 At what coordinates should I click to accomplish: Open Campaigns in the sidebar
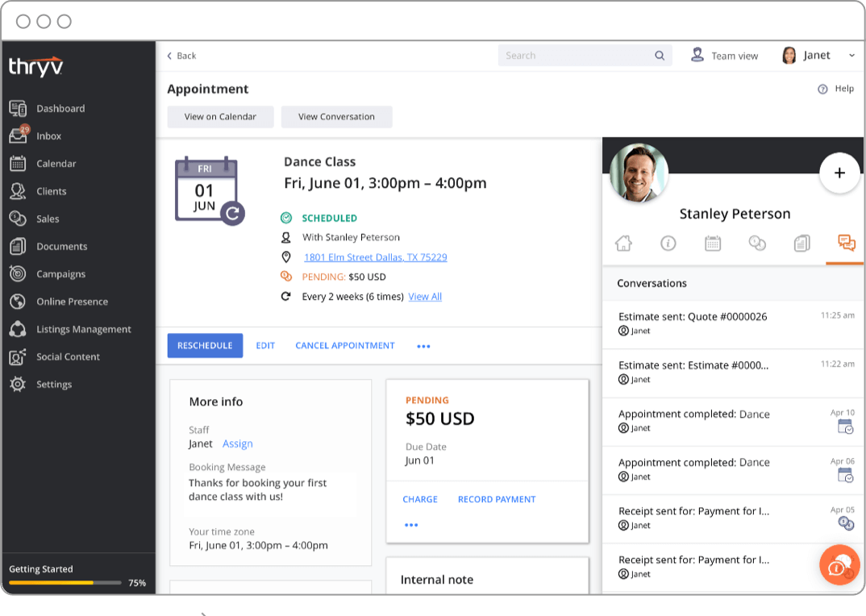[x=60, y=274]
